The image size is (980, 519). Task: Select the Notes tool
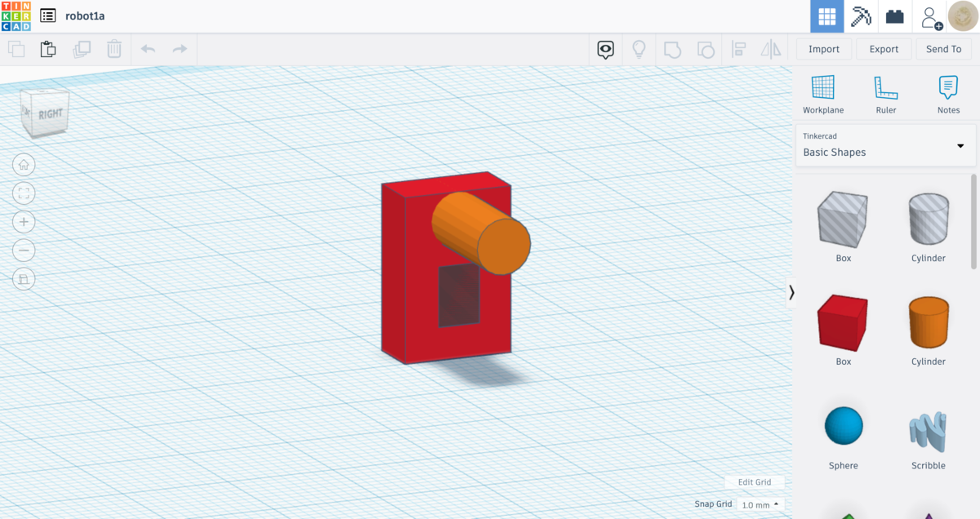click(x=948, y=95)
